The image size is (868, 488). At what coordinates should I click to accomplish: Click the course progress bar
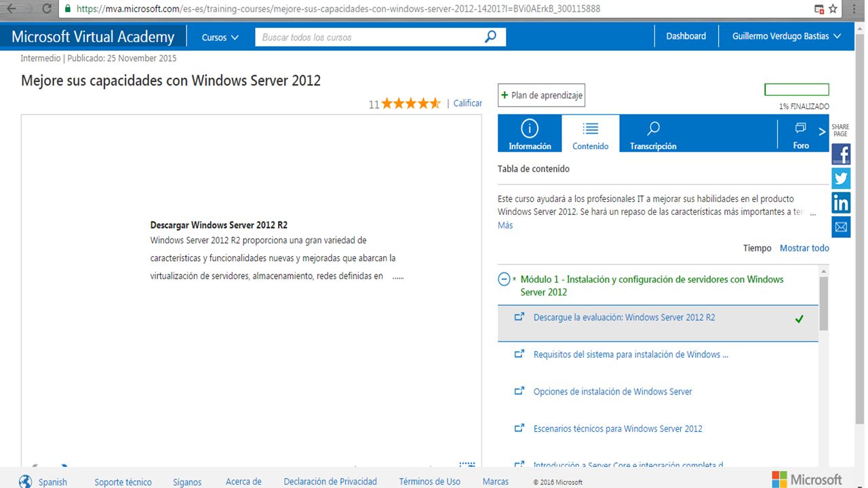coord(797,89)
